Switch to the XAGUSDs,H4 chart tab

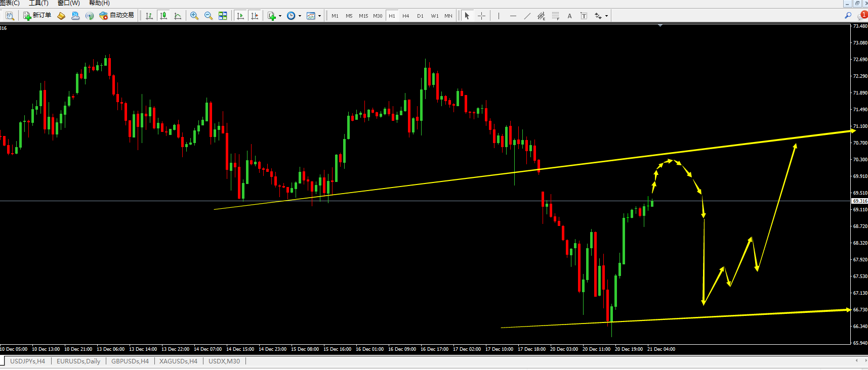coord(178,361)
